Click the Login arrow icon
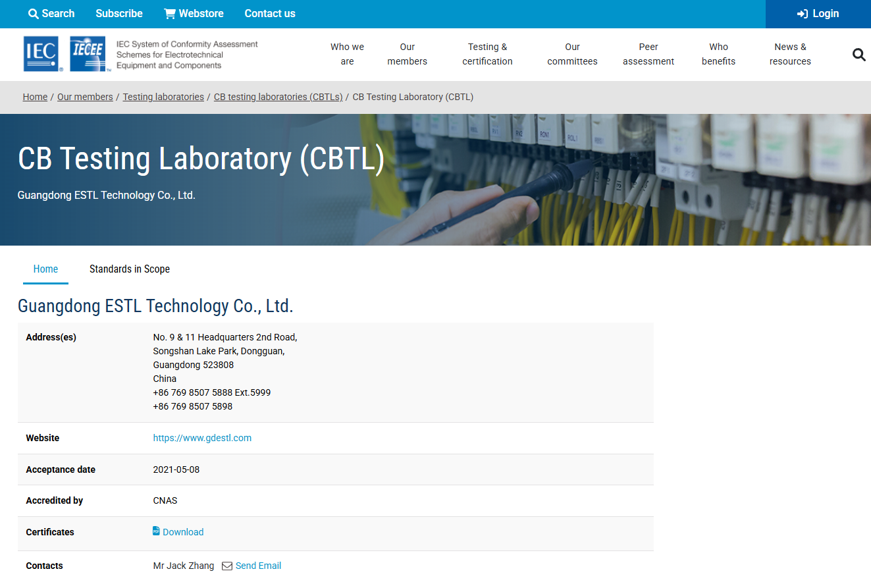This screenshot has width=871, height=588. click(803, 14)
